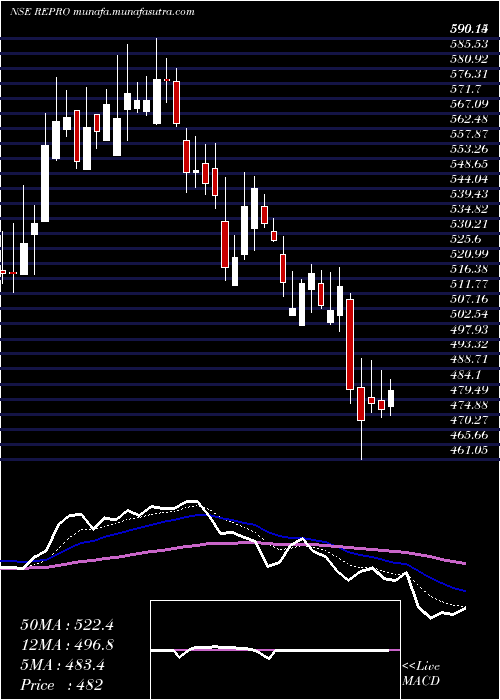The width and height of the screenshot is (500, 700).
Task: Click the 571.7 price axis label
Action: pos(464,89)
